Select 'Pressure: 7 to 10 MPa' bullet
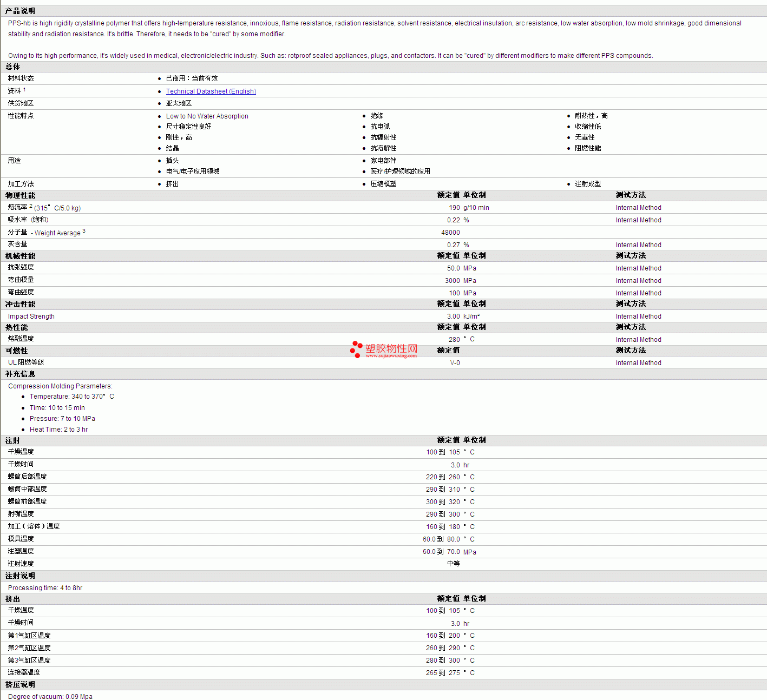 [62, 419]
